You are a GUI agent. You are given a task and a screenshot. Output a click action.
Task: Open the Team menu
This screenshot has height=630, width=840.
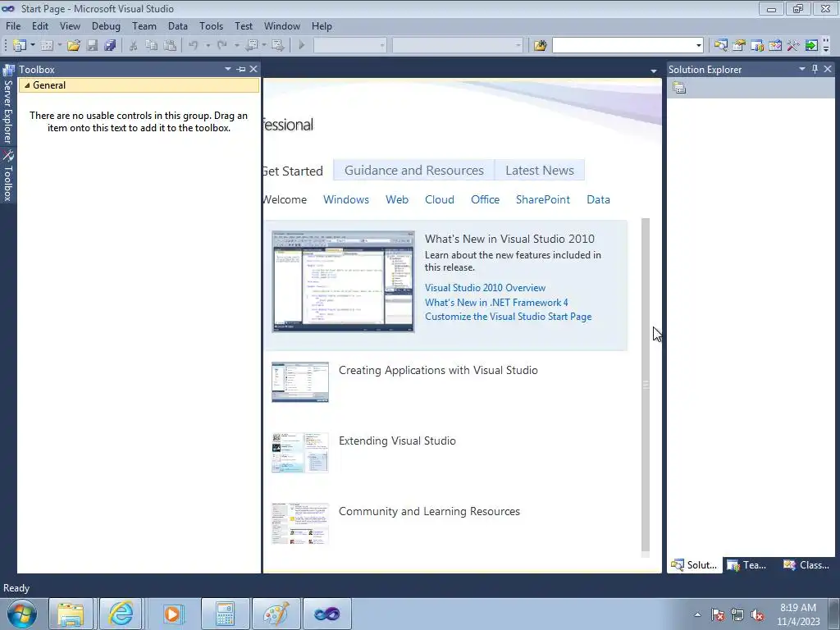[144, 25]
